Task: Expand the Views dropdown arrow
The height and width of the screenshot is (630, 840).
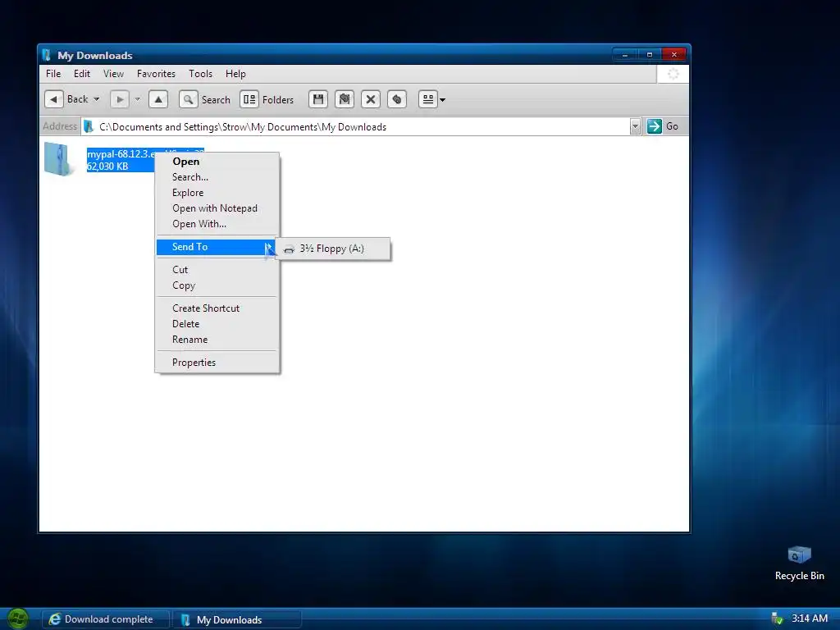Action: click(x=442, y=99)
